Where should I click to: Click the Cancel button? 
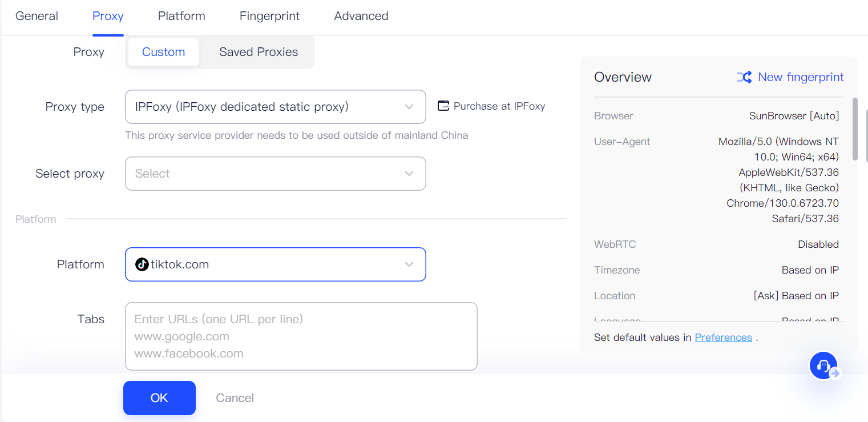click(235, 398)
